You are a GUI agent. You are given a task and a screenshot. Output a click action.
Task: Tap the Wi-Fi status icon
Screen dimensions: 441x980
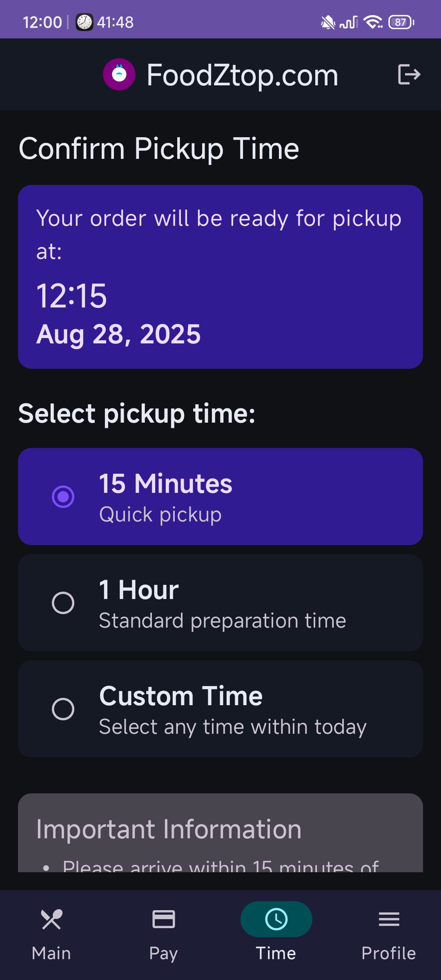[373, 22]
